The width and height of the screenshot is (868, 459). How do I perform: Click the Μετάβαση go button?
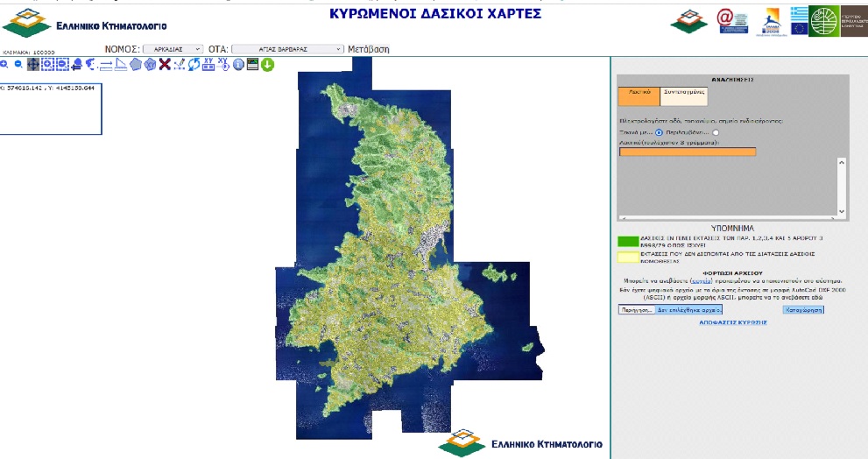369,49
